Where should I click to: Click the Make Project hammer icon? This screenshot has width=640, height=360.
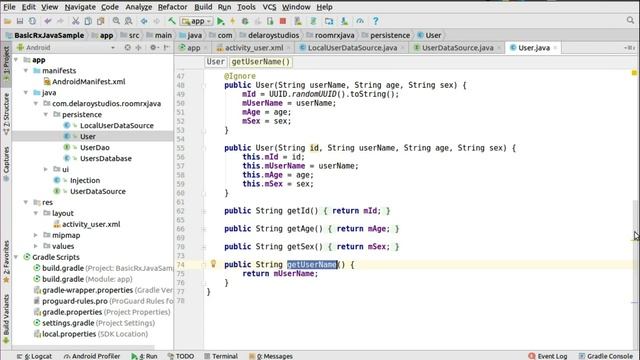click(x=172, y=21)
